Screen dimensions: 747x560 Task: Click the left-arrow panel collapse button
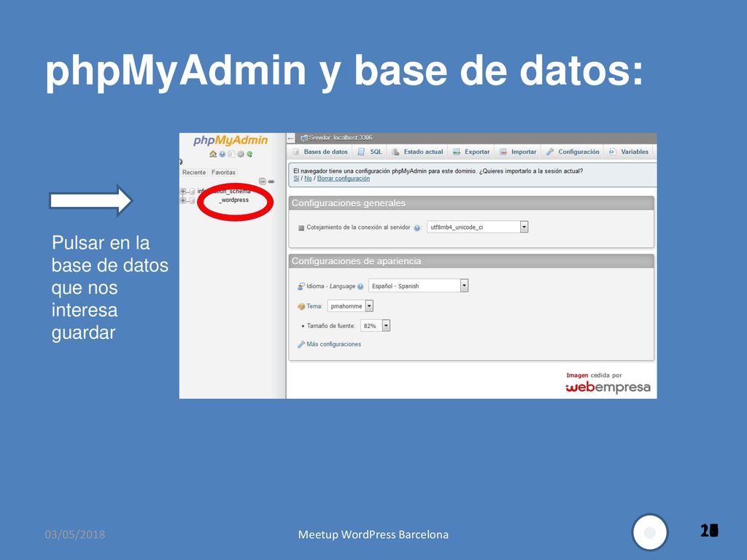pos(291,138)
